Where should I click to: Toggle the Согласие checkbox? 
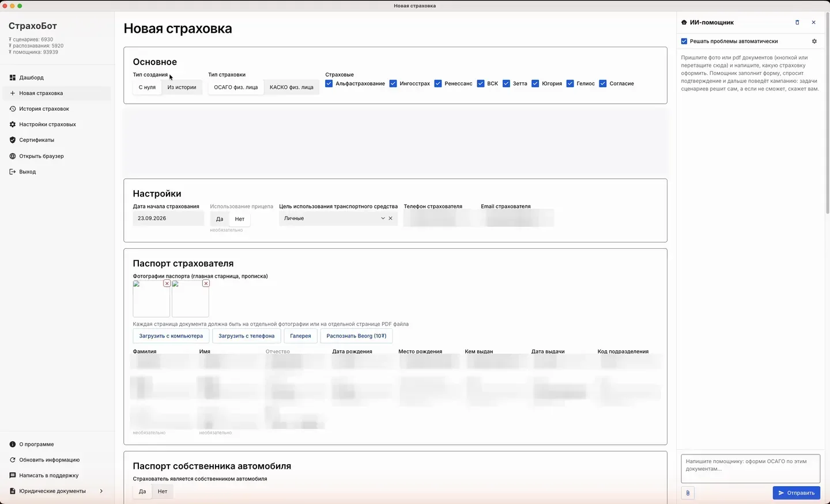(x=603, y=84)
